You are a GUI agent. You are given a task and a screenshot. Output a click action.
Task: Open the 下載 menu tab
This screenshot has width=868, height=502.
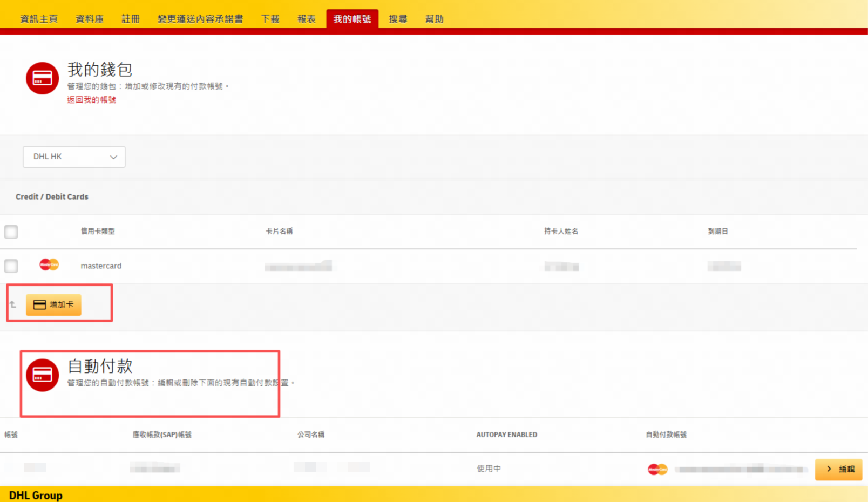(270, 19)
